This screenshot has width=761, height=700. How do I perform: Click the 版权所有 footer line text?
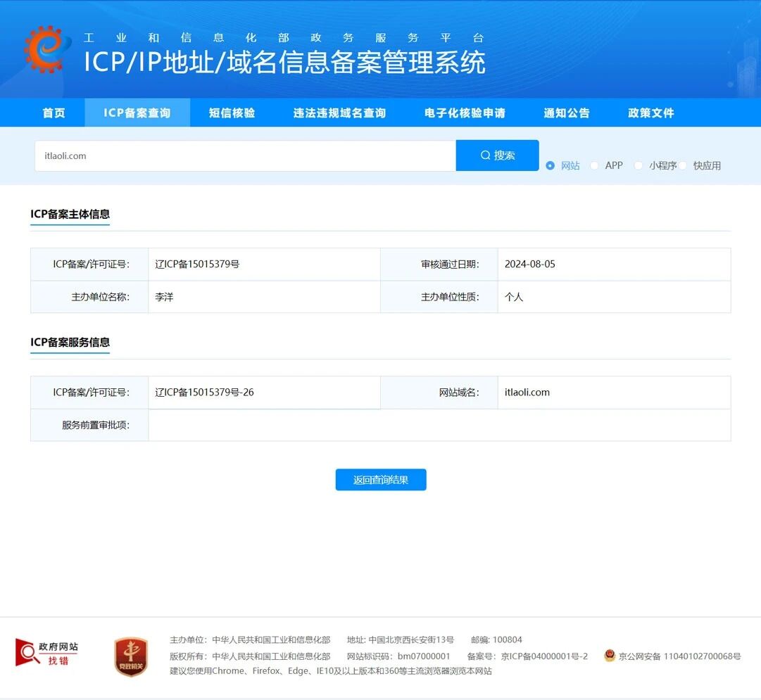pos(250,656)
